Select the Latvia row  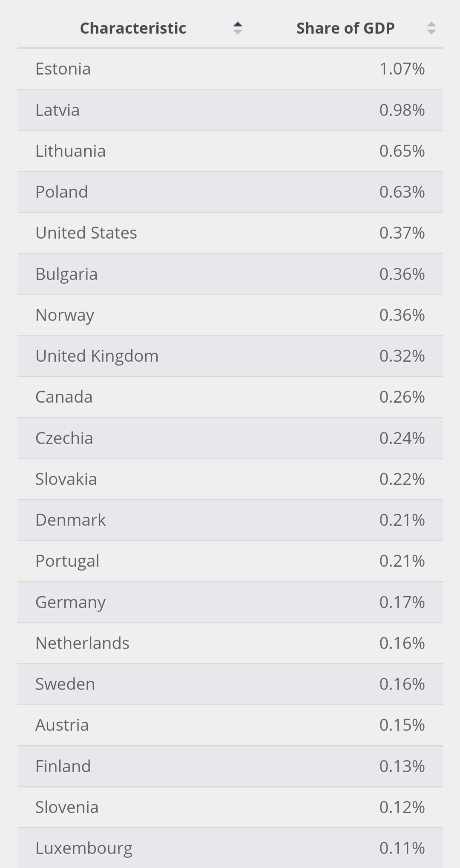[230, 110]
